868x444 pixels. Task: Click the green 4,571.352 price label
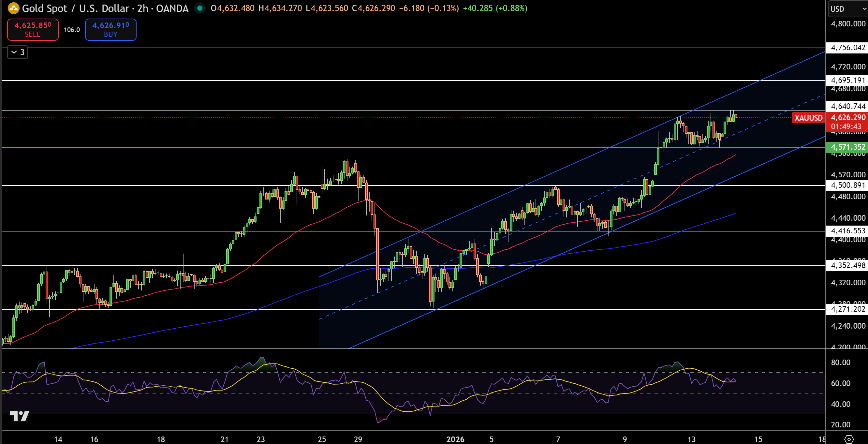point(848,147)
